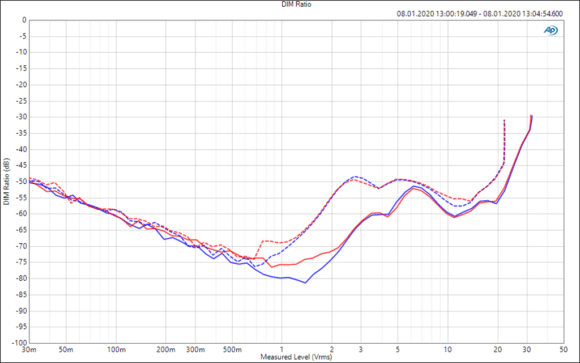
Task: Click the 500m x-axis tick label
Action: coord(232,350)
